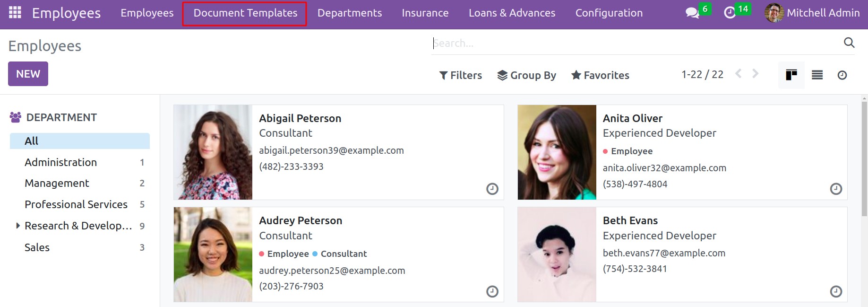
Task: Click activity clock on Beth Evans card
Action: pos(836,291)
